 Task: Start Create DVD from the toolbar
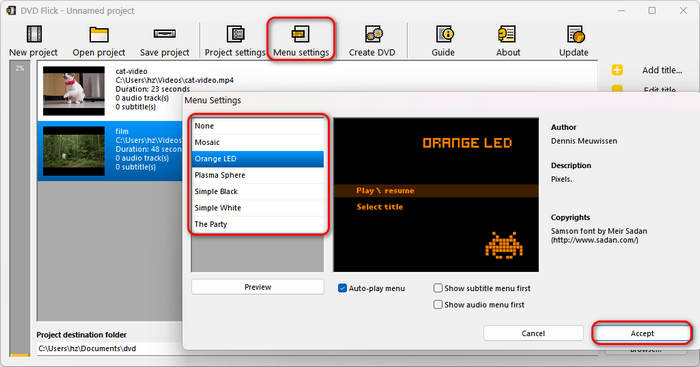tap(373, 35)
